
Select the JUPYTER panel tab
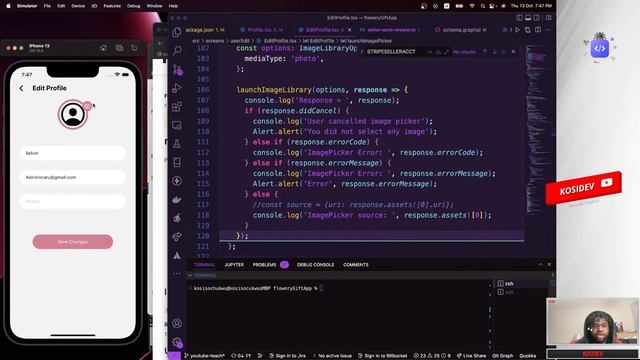click(234, 265)
